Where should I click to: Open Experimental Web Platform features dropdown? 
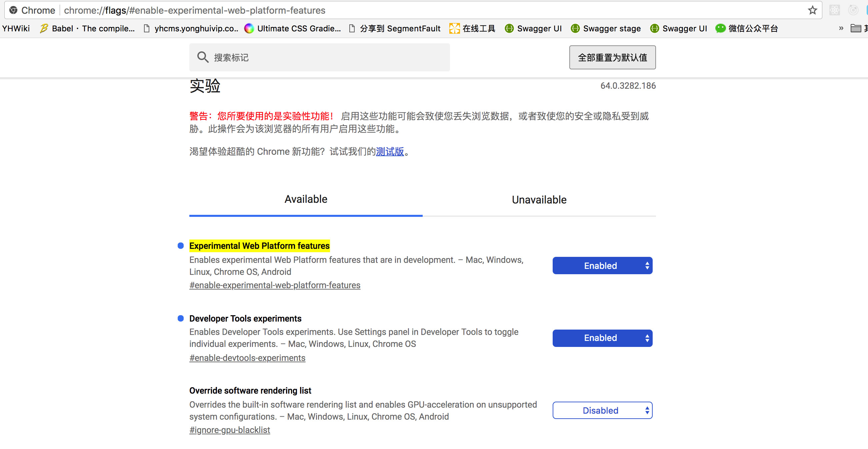tap(602, 266)
